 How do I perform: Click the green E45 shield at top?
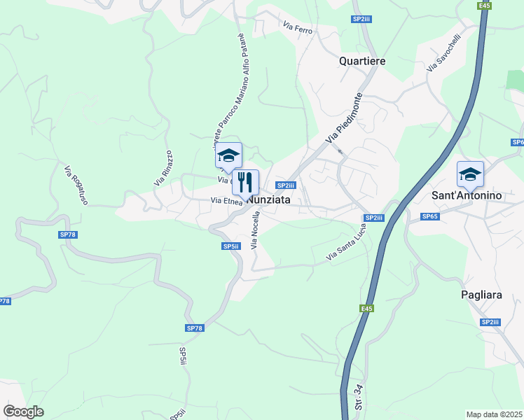[x=484, y=6]
